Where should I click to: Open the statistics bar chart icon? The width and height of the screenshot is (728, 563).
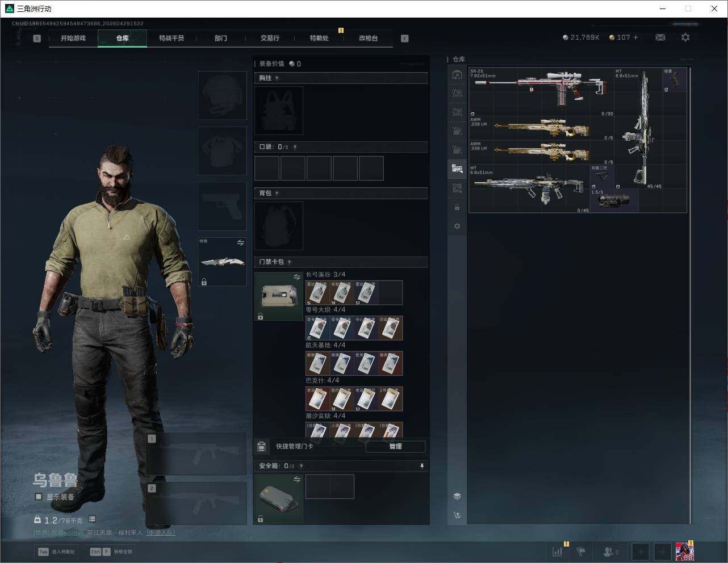pyautogui.click(x=558, y=551)
